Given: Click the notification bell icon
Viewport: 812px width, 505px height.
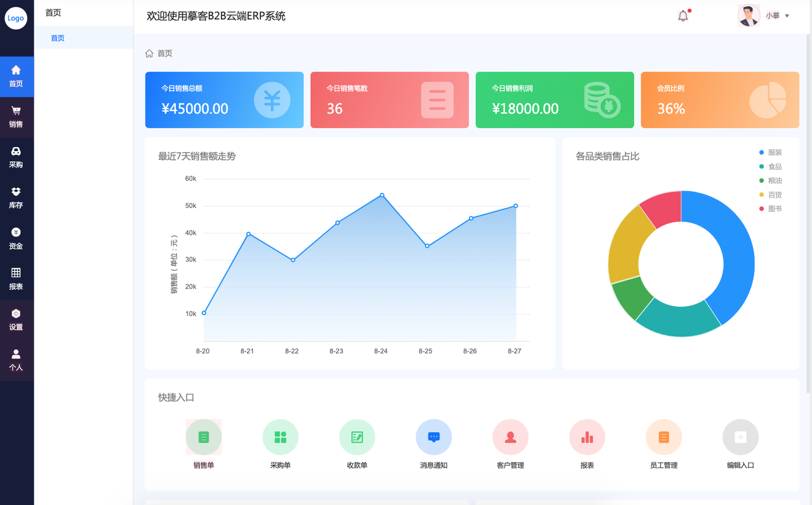Looking at the screenshot, I should point(683,16).
